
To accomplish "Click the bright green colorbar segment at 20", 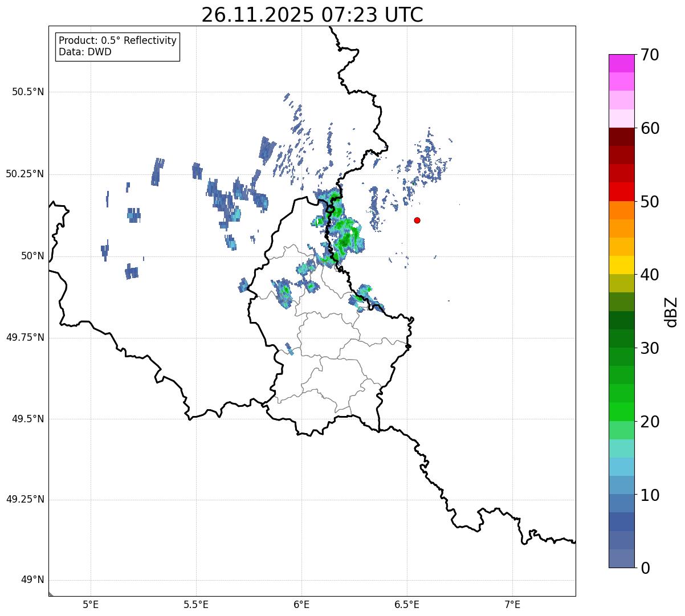I will [621, 411].
